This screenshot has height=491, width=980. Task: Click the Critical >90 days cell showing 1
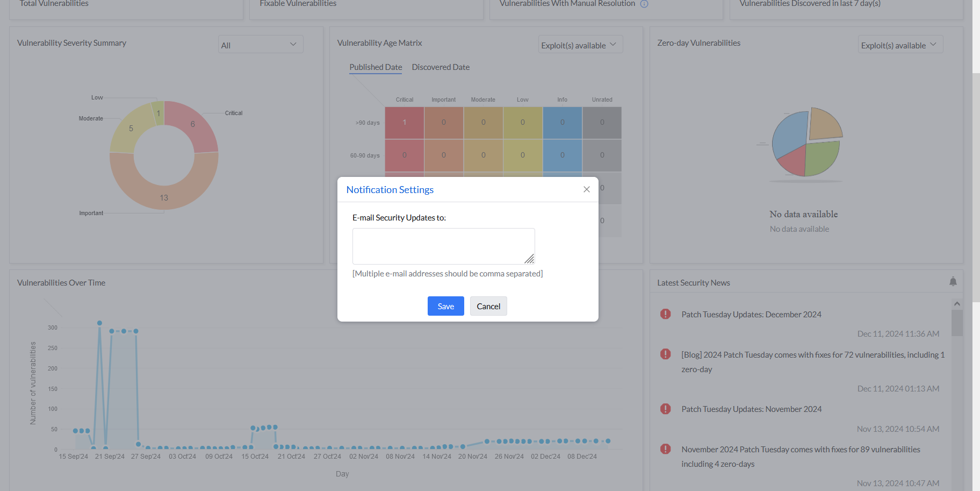point(404,122)
